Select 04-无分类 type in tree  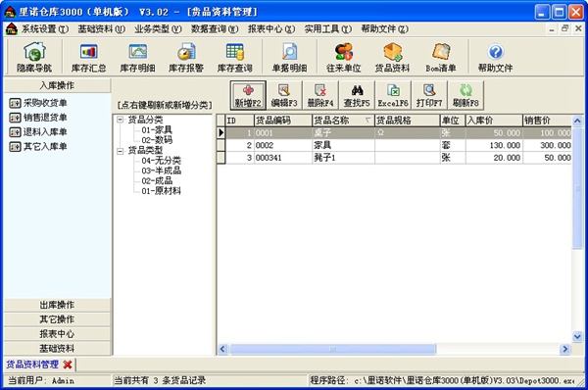coord(162,161)
